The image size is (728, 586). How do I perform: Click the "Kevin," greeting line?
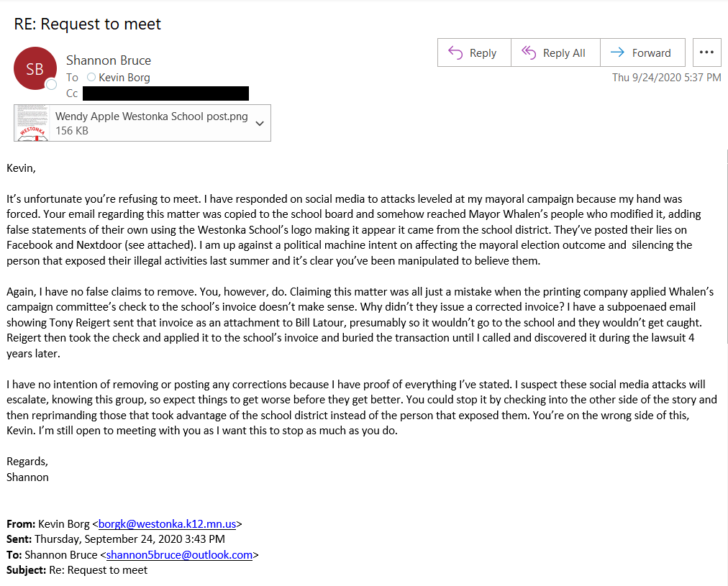(21, 168)
